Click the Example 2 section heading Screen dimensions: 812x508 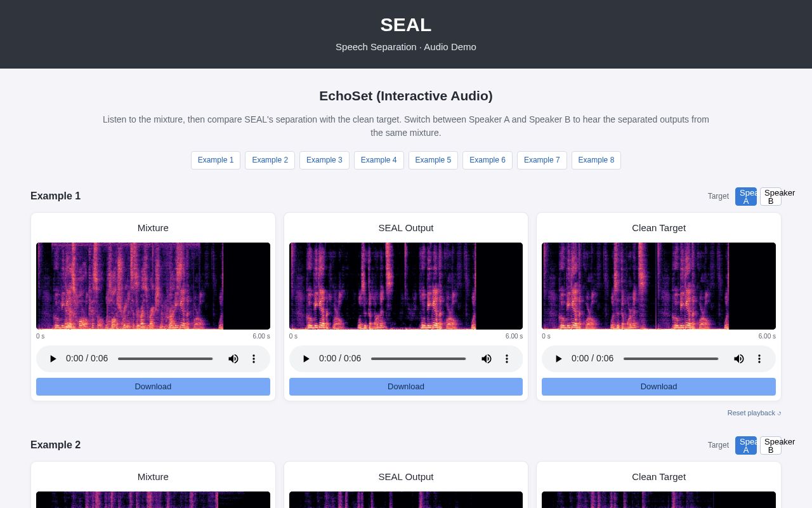click(x=56, y=445)
